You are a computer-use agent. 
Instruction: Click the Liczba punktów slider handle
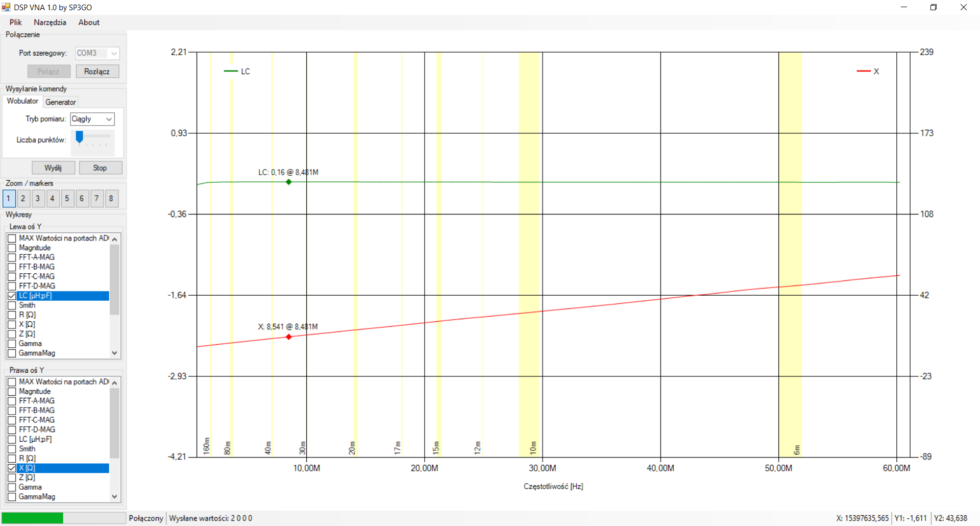tap(80, 137)
